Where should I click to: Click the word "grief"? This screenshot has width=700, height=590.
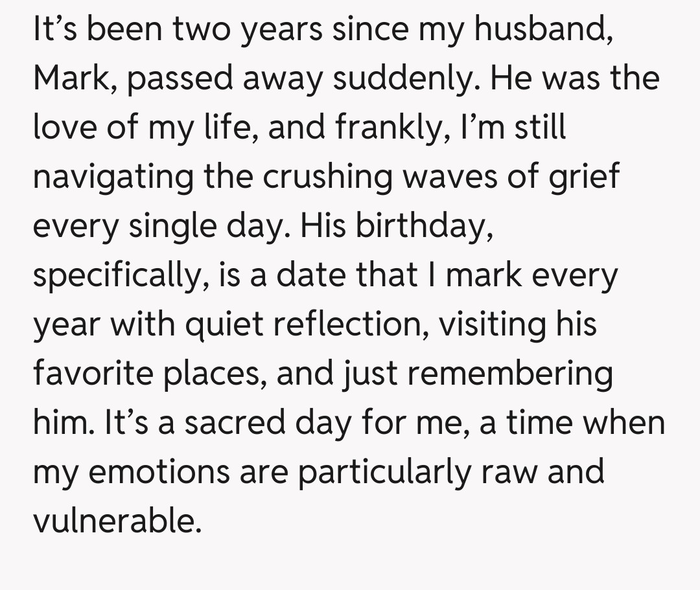pyautogui.click(x=585, y=176)
